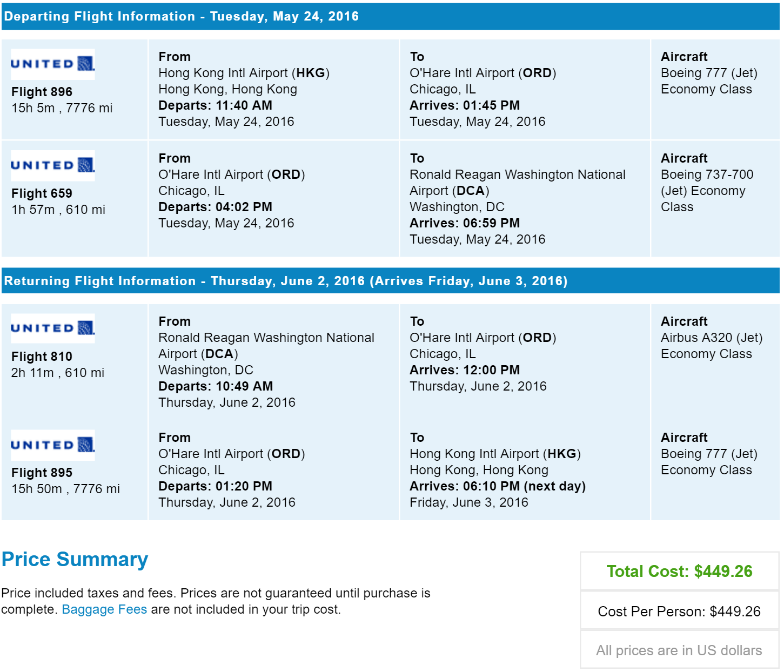Click All prices are in US dollars
The height and width of the screenshot is (672, 784).
coord(679,650)
